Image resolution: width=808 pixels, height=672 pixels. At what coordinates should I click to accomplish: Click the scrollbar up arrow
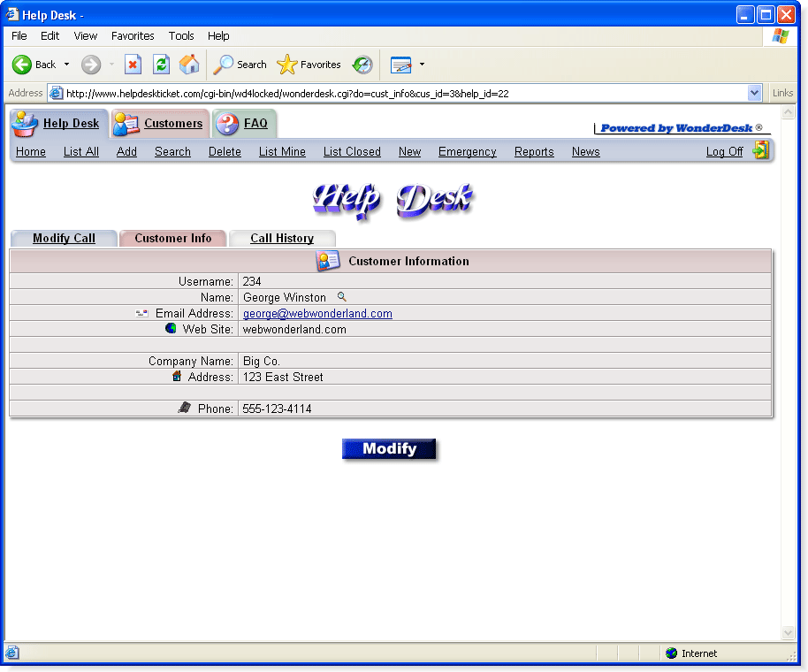[x=788, y=112]
